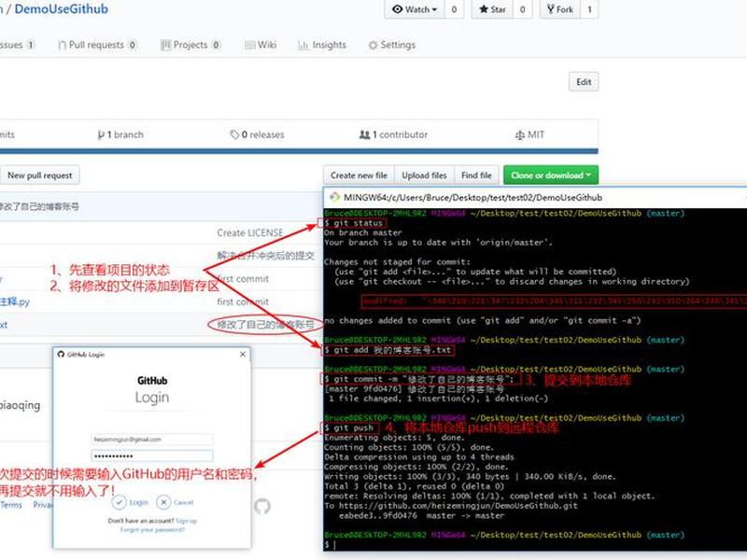
Task: Click the GitHub Login dialog title icon
Action: click(61, 355)
